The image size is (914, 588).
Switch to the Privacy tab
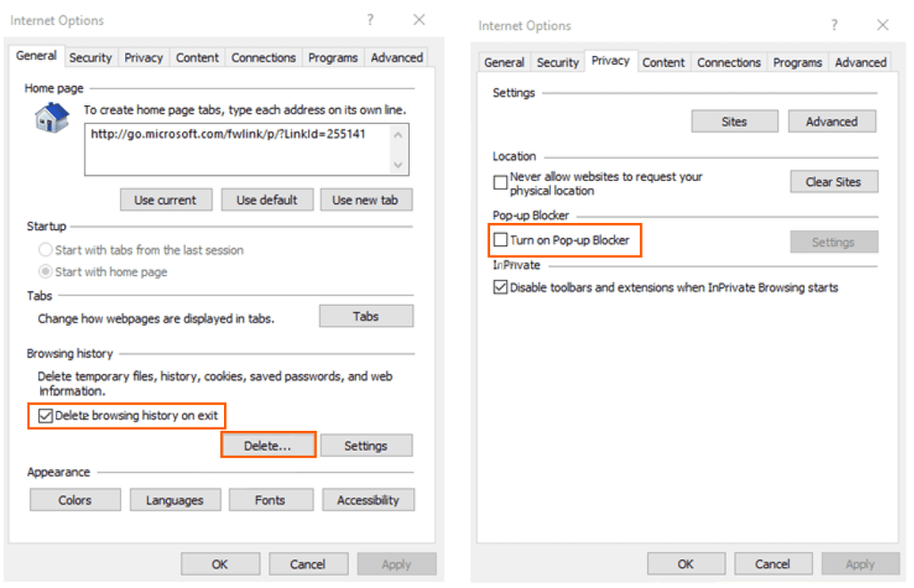tap(144, 56)
